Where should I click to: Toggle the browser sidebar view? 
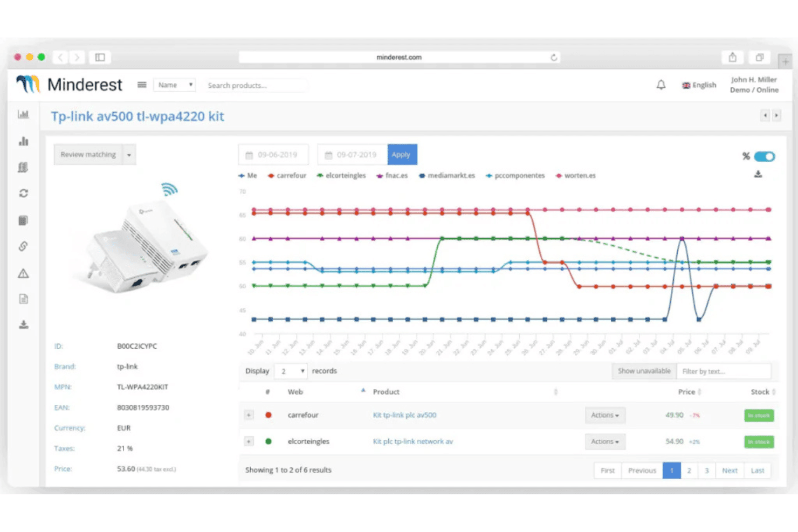point(100,57)
